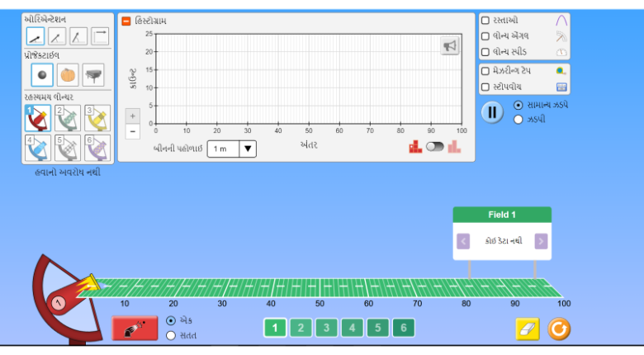Switch to field 2 tab
This screenshot has width=644, height=355.
coord(301,329)
